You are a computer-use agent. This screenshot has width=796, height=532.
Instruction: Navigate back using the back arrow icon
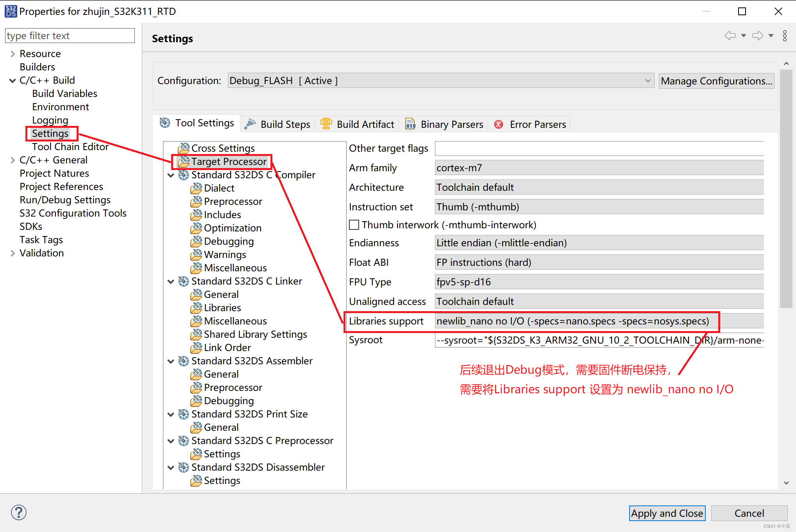730,35
